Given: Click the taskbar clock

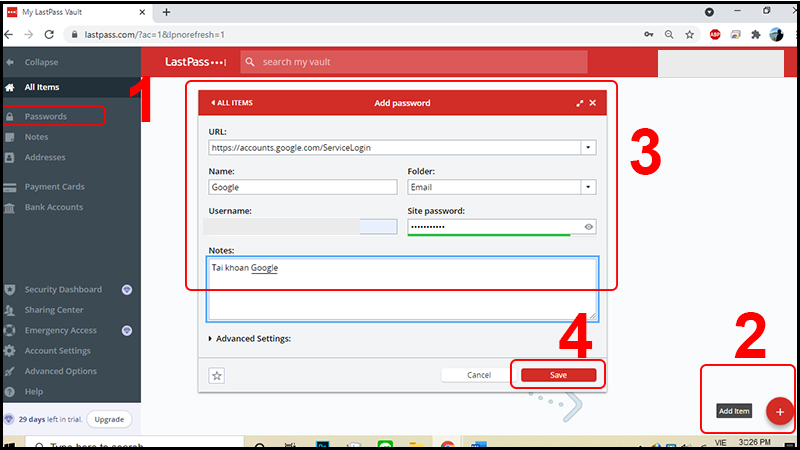Looking at the screenshot, I should tap(754, 442).
